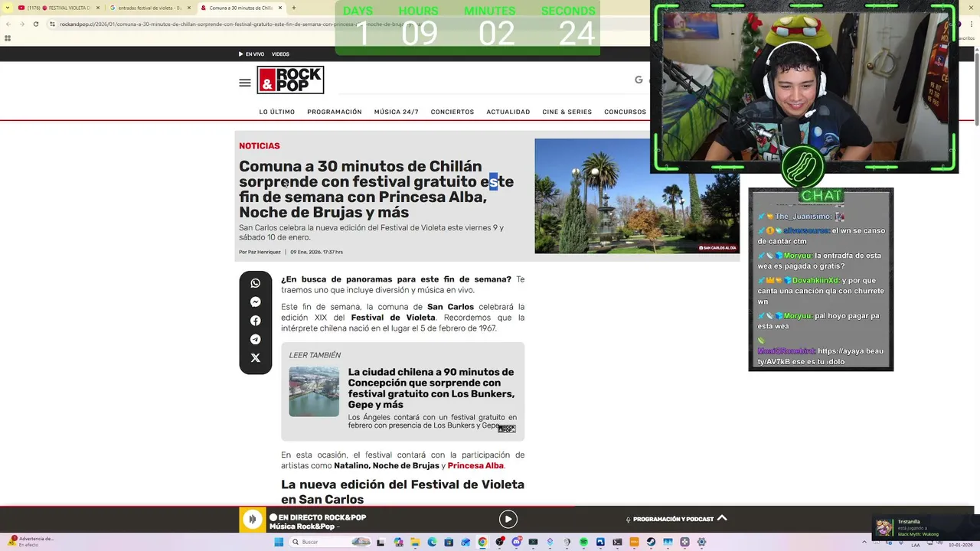
Task: Switch to the YouTube Festival Violeta tab
Action: click(x=60, y=8)
